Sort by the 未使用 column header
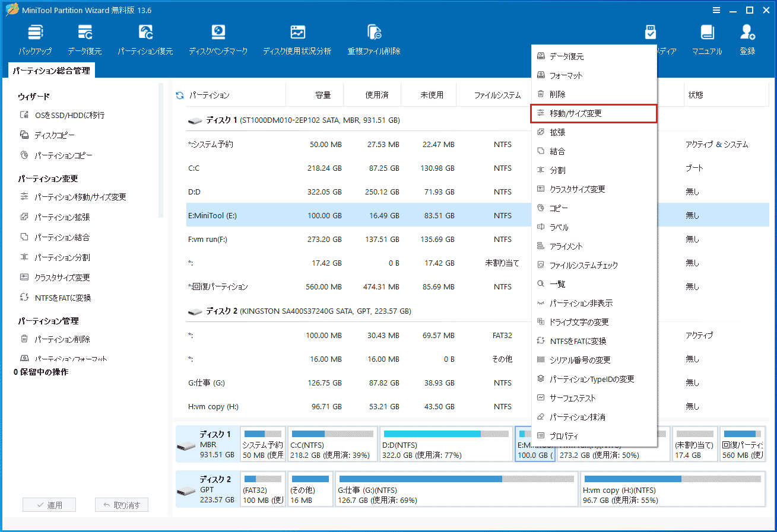Image resolution: width=777 pixels, height=532 pixels. pos(431,95)
